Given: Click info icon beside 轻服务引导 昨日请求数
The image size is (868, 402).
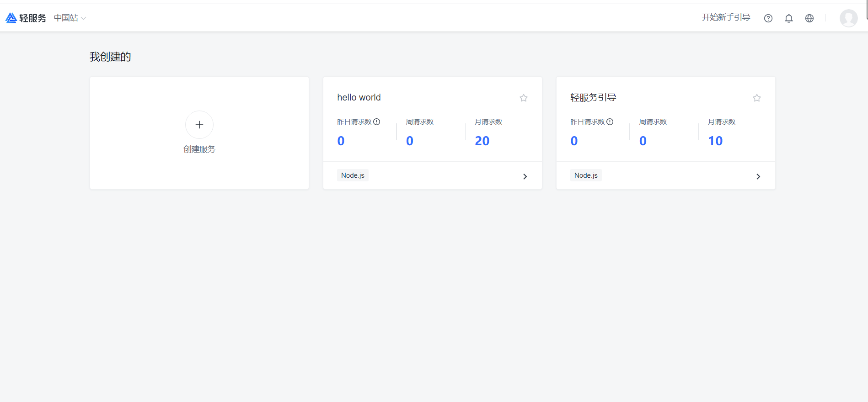Looking at the screenshot, I should coord(610,122).
